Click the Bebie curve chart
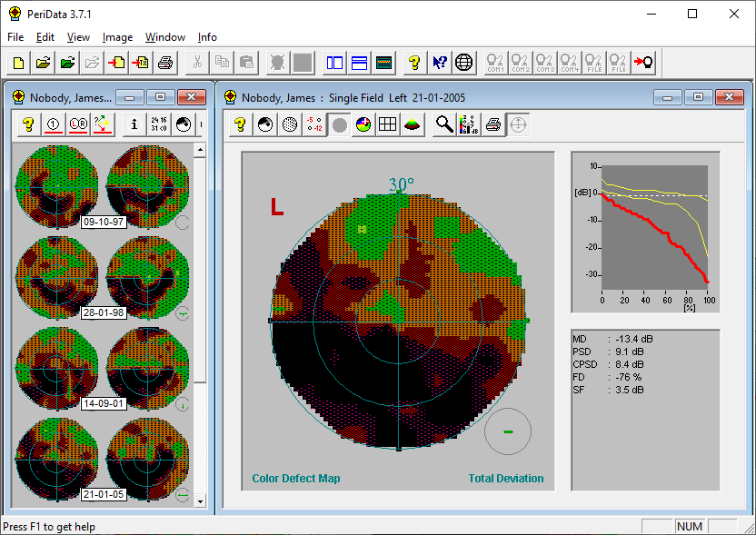 click(x=645, y=232)
